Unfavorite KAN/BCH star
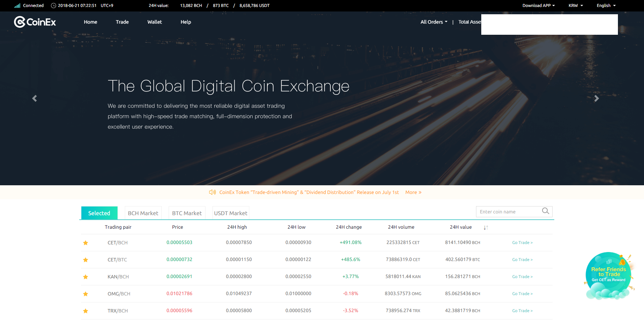This screenshot has height=325, width=644. 86,277
